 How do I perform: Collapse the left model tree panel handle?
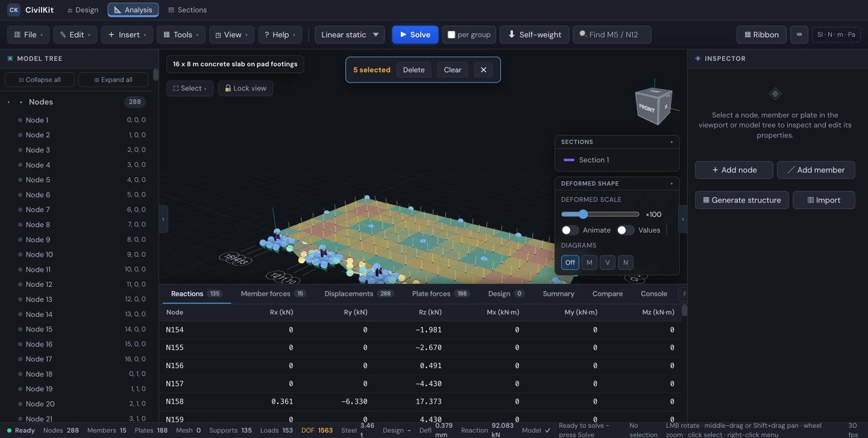(x=163, y=219)
